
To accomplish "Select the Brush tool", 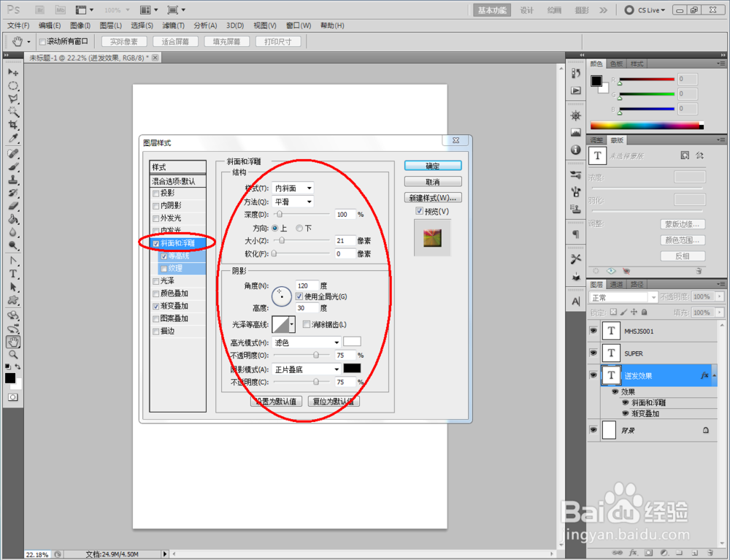I will [x=13, y=166].
